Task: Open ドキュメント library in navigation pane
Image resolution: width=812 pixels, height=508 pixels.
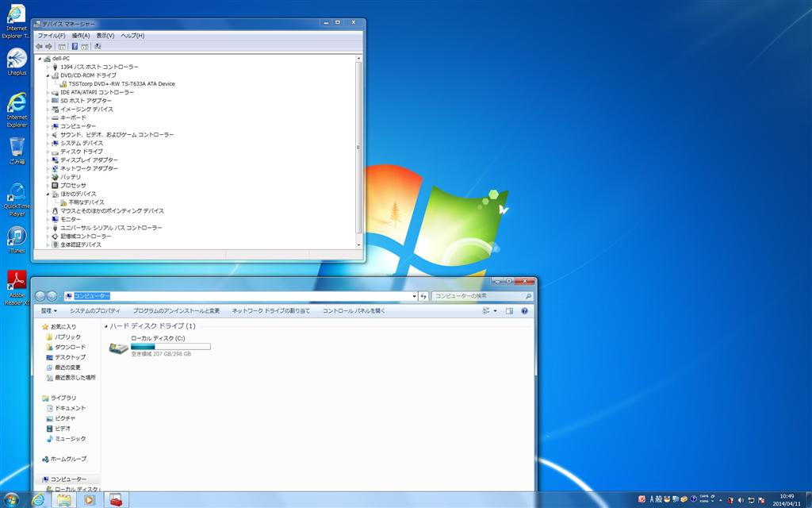Action: (x=70, y=409)
